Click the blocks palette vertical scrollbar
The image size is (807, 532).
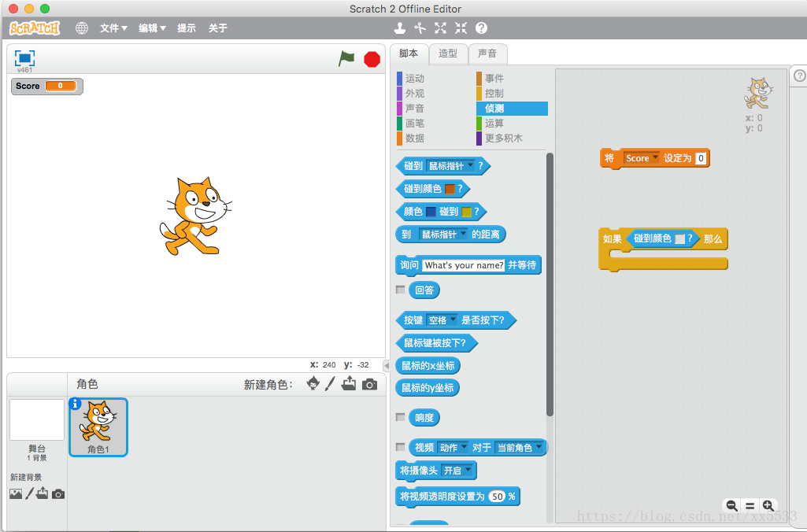tap(550, 285)
